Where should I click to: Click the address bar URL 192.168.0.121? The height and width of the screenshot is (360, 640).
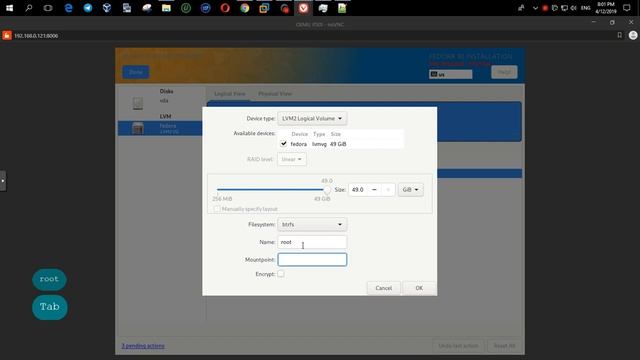click(x=36, y=36)
